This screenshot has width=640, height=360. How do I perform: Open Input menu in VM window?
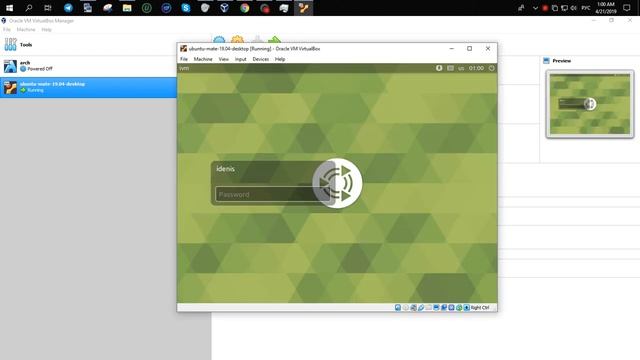[240, 59]
